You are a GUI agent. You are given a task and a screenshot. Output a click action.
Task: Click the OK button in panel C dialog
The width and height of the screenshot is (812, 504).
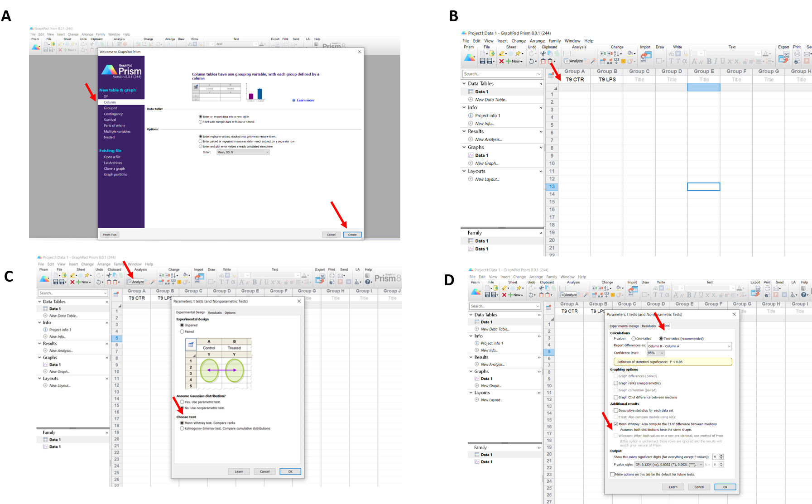click(290, 471)
